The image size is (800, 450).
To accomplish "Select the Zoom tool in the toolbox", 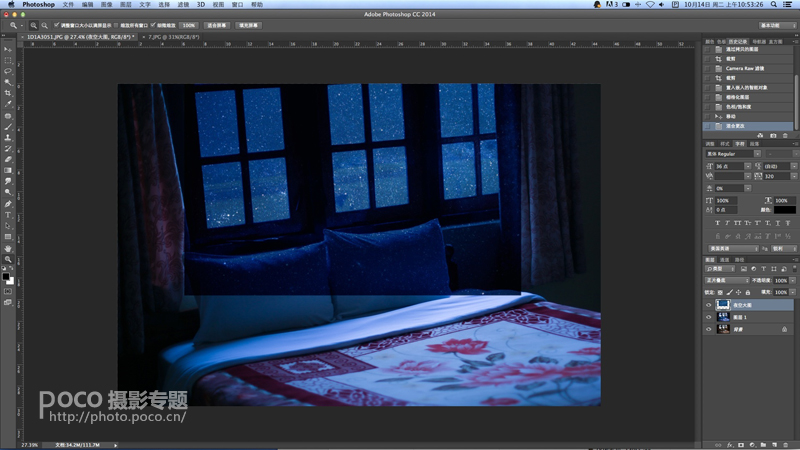I will 8,259.
